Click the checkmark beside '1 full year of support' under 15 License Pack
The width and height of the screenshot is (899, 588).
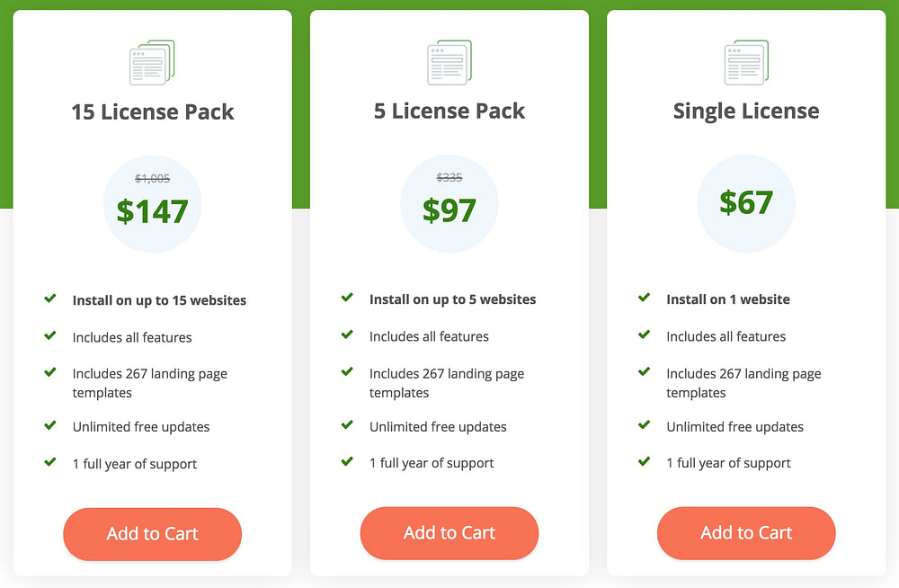50,460
